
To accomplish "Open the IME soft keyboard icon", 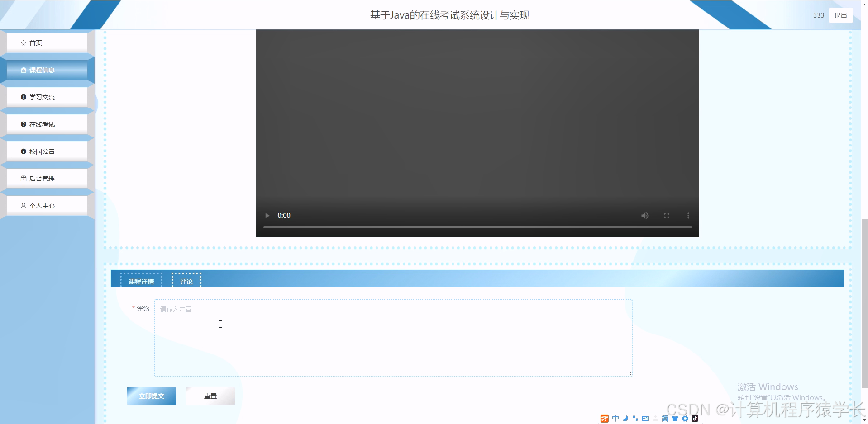I will [645, 419].
